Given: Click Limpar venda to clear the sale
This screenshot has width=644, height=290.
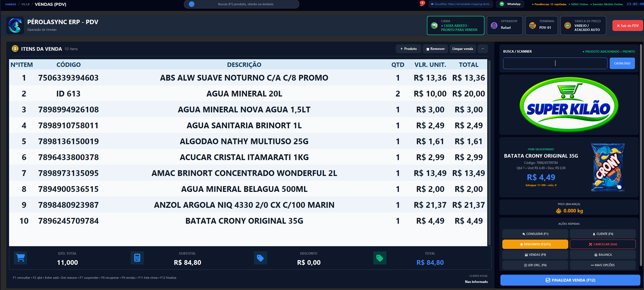Looking at the screenshot, I should 463,49.
